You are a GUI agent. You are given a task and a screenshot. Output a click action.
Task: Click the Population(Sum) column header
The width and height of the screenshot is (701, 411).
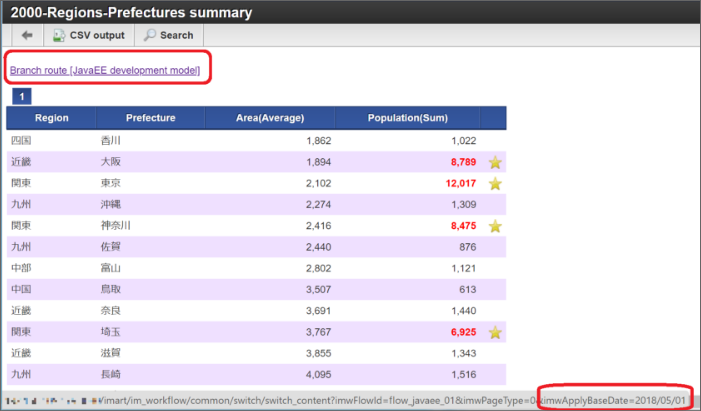pyautogui.click(x=407, y=118)
